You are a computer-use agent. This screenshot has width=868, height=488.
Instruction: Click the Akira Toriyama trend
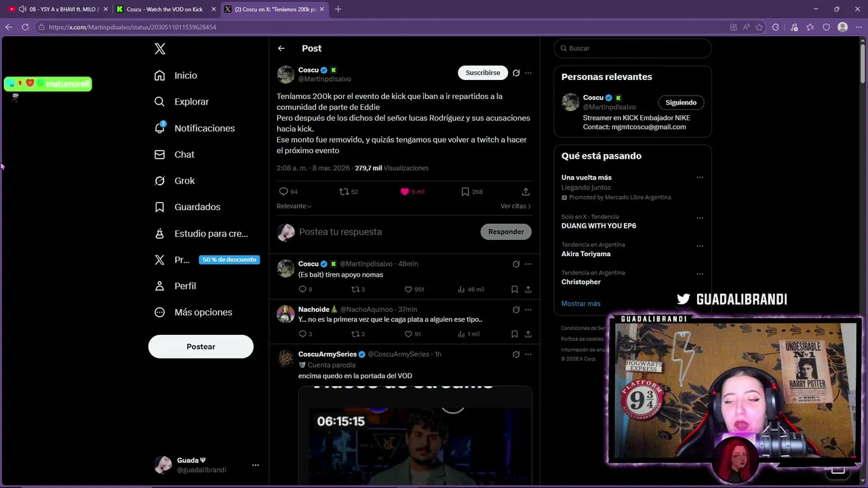586,254
